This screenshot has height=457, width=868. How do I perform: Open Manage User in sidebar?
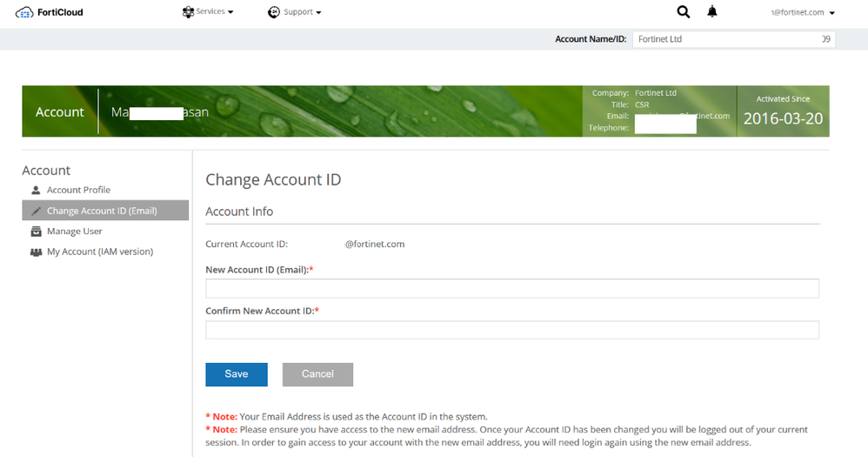tap(75, 232)
